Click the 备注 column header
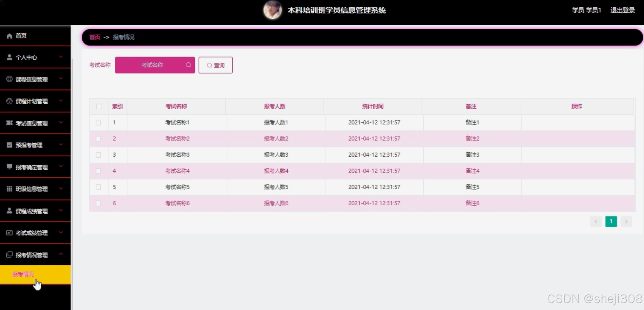 (x=471, y=106)
